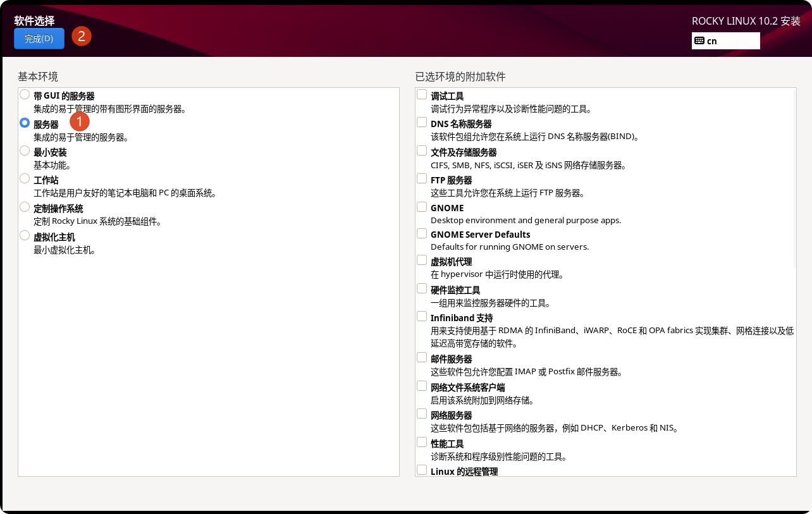Select the 带 GUI 的服务器 environment

[x=25, y=95]
